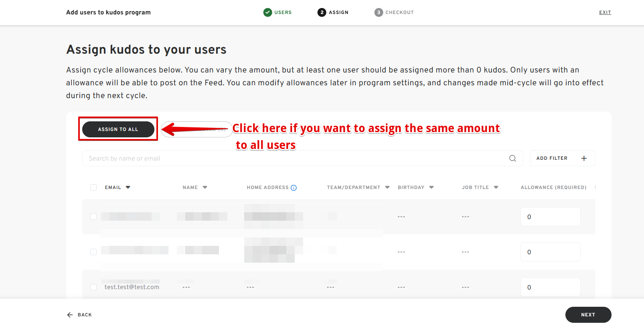Check the box for test.test@test.com
Image resolution: width=644 pixels, height=330 pixels.
click(93, 287)
